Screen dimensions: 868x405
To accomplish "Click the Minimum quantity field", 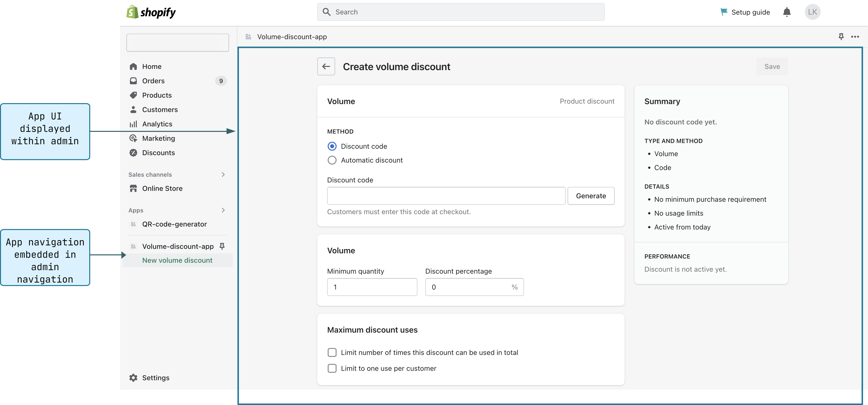I will (x=372, y=287).
